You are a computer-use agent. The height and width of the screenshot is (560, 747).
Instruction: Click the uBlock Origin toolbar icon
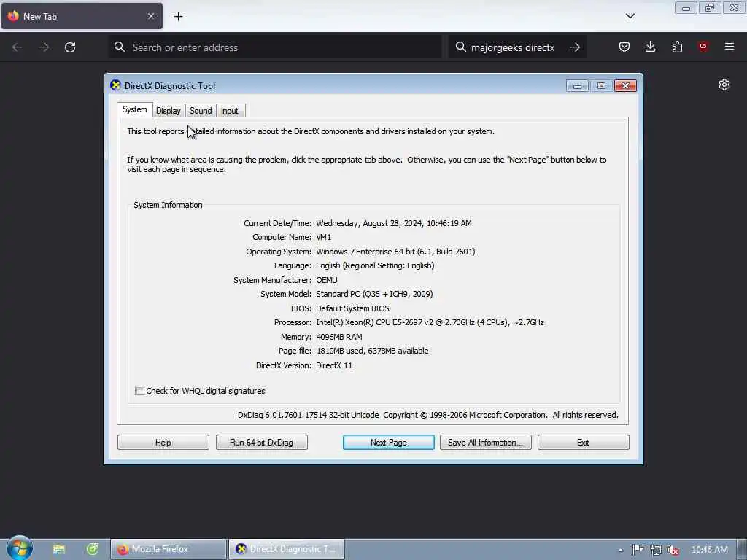[x=703, y=47]
